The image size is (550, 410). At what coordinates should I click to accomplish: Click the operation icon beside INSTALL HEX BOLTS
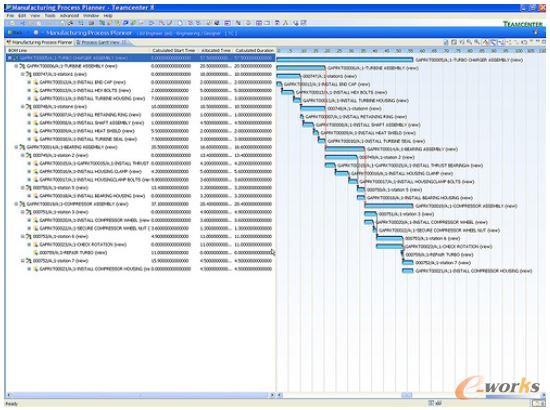tap(35, 90)
